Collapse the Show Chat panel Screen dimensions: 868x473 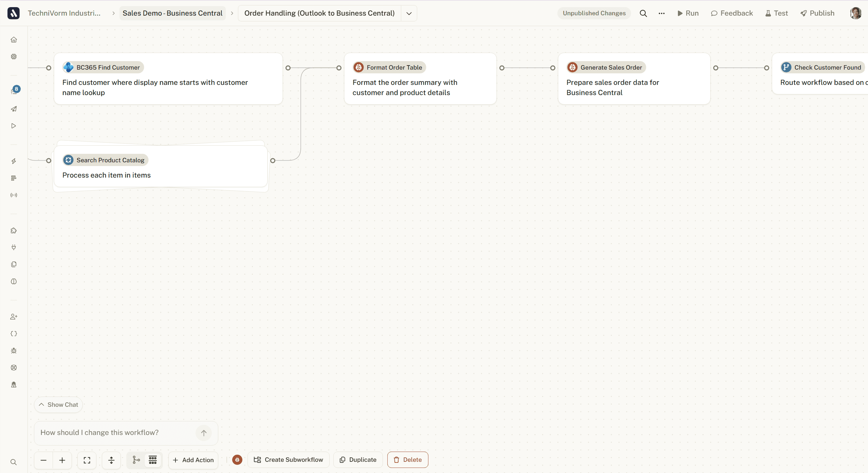(58, 404)
